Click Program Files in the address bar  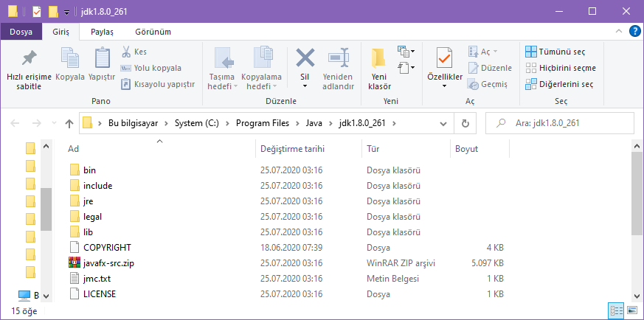coord(263,123)
